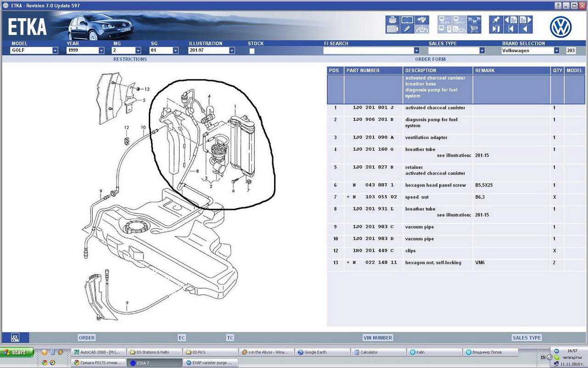
Task: Open the ILLUSTRATION dropdown 201-97
Action: [232, 51]
